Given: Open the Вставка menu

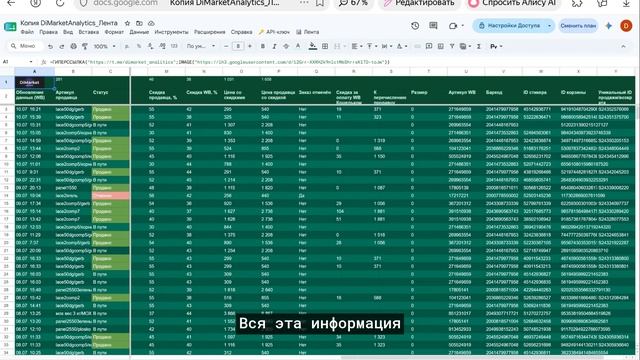Looking at the screenshot, I should (x=89, y=32).
